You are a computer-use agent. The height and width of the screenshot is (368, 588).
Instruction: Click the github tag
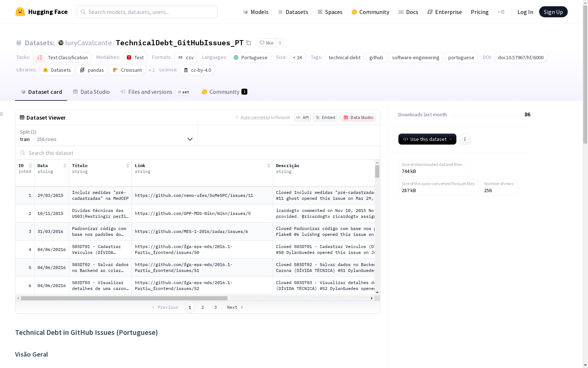click(x=376, y=57)
